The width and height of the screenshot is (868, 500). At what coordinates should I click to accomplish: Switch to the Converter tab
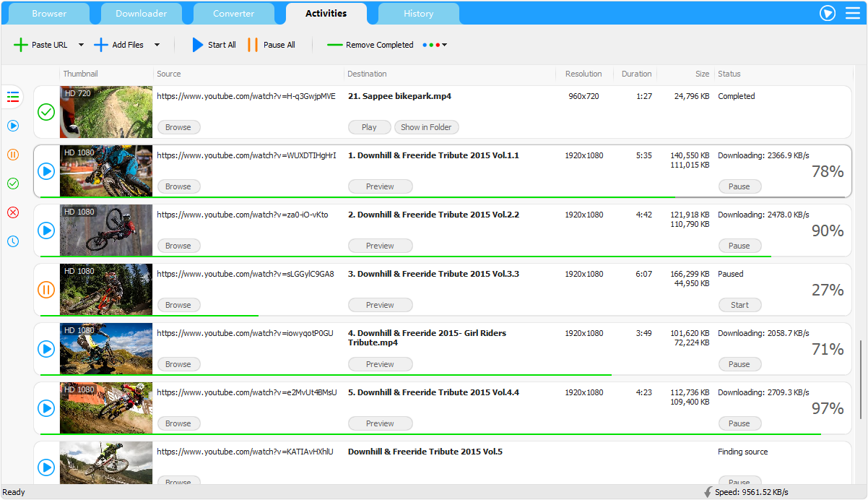point(233,14)
